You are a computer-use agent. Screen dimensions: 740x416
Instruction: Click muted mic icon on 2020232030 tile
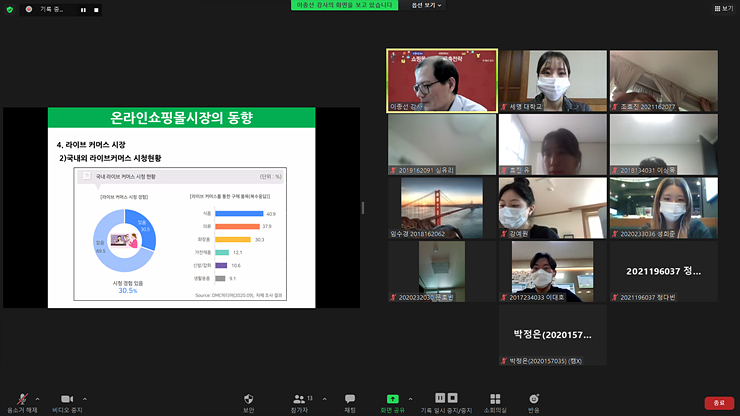[393, 297]
